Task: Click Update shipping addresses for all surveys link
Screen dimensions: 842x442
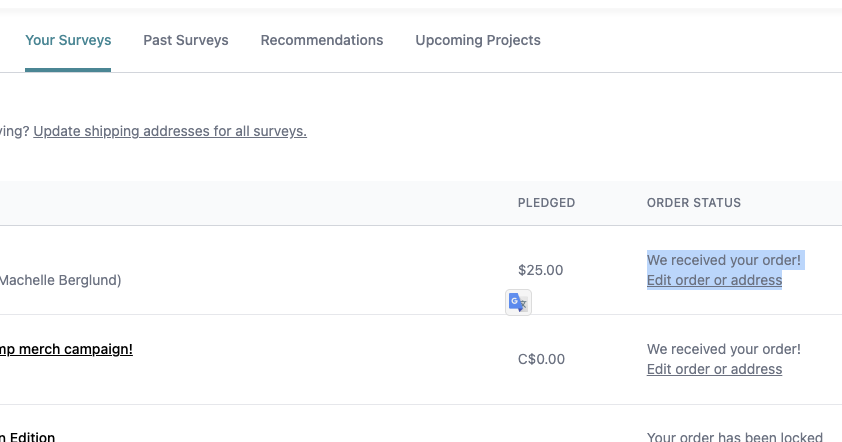Action: coord(170,131)
